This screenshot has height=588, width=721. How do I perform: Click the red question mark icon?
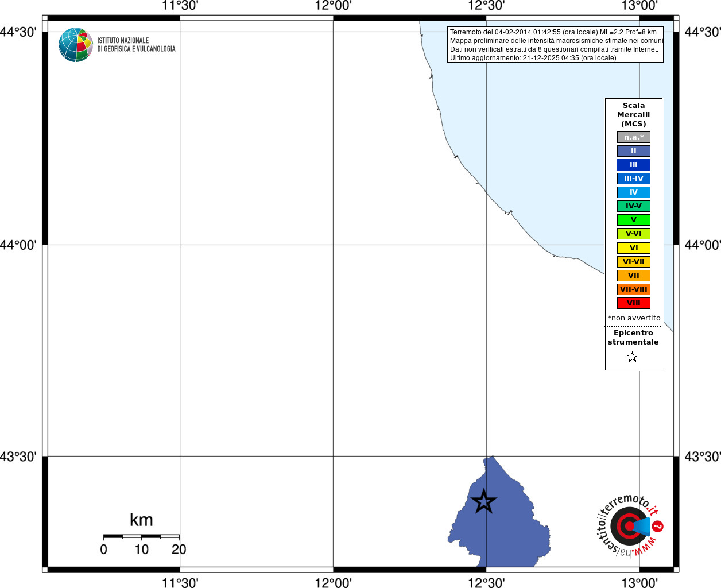coord(658,526)
